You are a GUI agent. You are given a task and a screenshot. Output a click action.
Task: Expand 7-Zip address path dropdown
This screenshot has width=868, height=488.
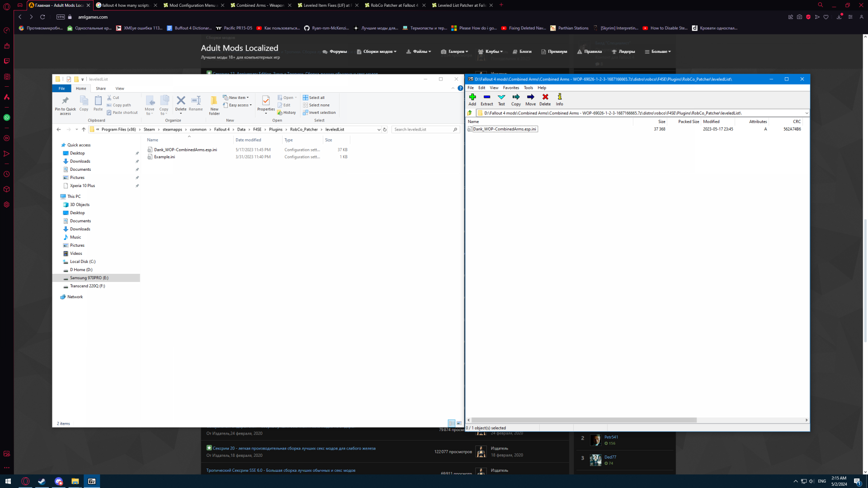[x=806, y=113]
